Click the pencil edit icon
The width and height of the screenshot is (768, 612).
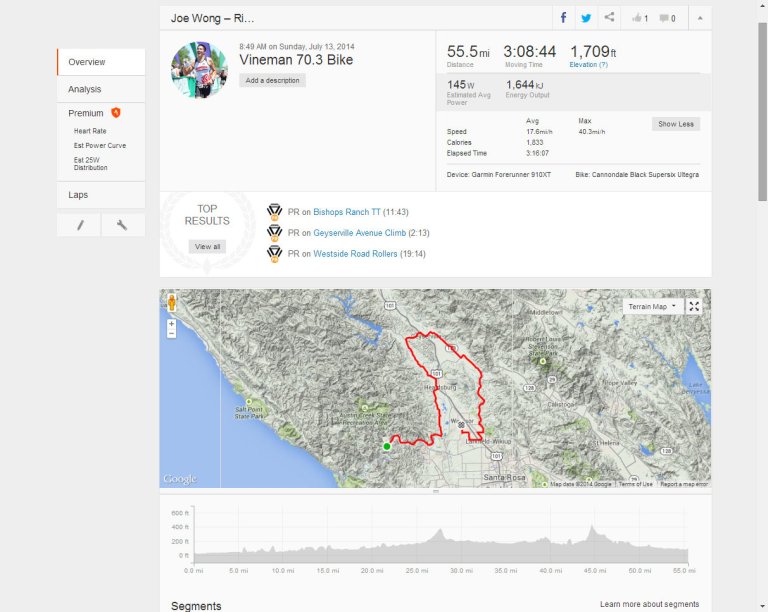(80, 225)
